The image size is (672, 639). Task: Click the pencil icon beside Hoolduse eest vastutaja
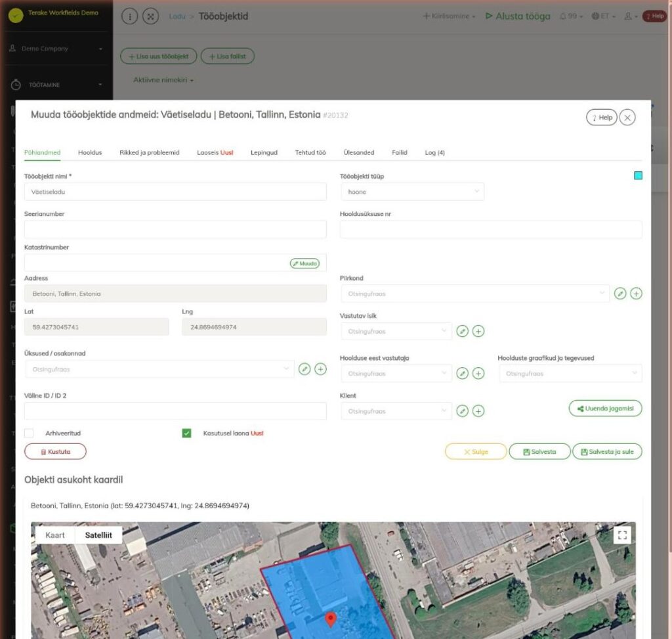pyautogui.click(x=463, y=373)
